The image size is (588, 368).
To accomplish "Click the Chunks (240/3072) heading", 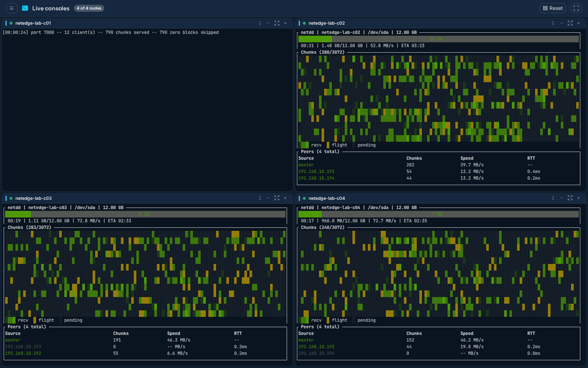I will [323, 227].
